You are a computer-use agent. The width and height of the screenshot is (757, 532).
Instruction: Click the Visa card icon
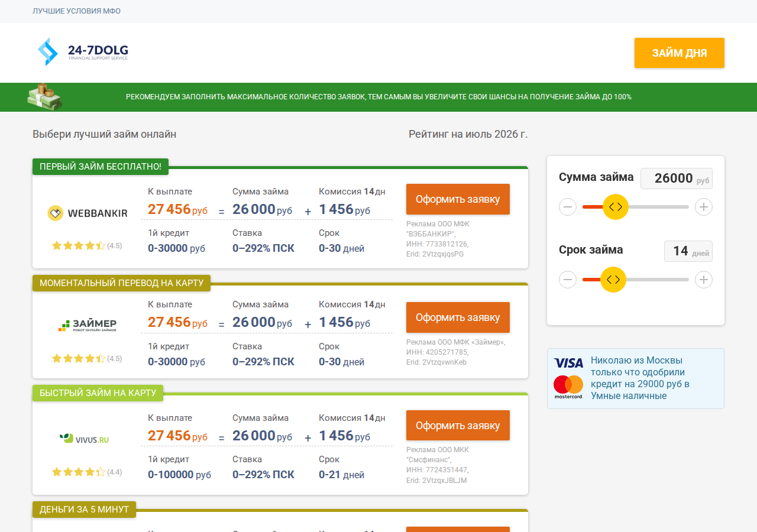point(568,363)
